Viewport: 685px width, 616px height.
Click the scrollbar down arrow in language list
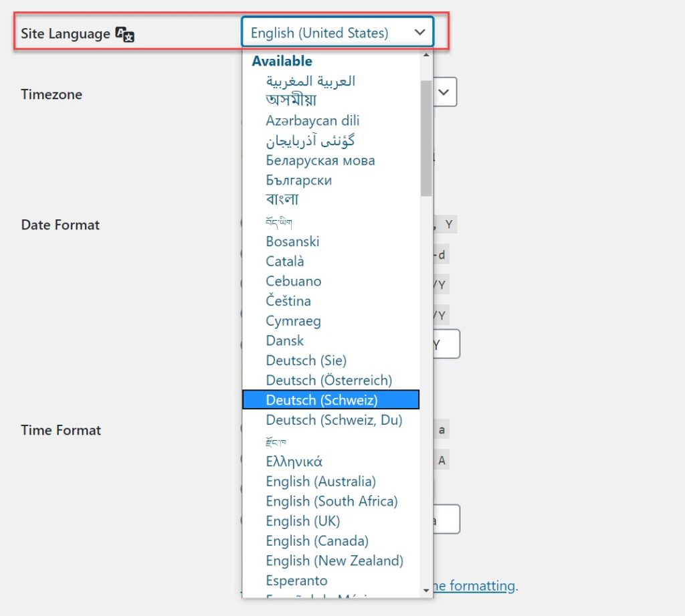(426, 590)
